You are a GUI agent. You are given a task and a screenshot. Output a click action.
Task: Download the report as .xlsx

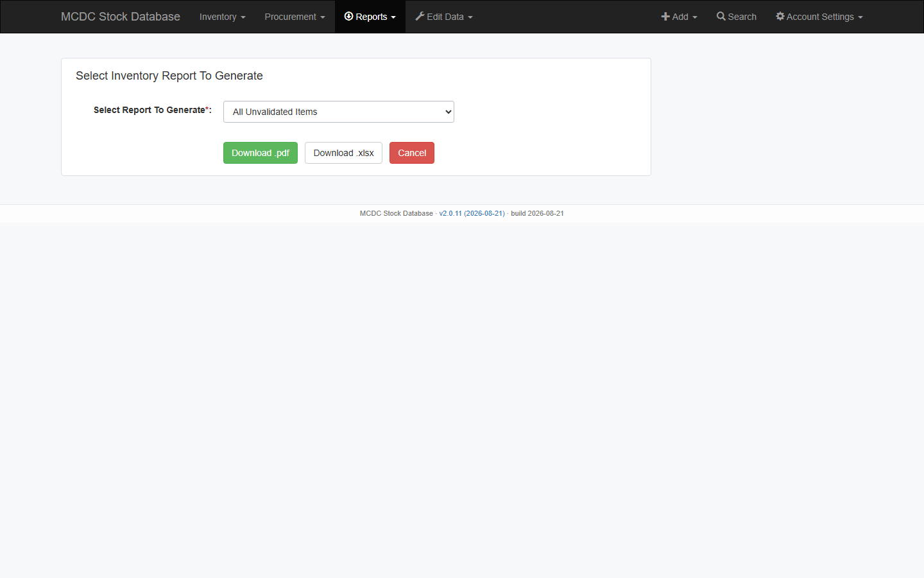pyautogui.click(x=343, y=153)
